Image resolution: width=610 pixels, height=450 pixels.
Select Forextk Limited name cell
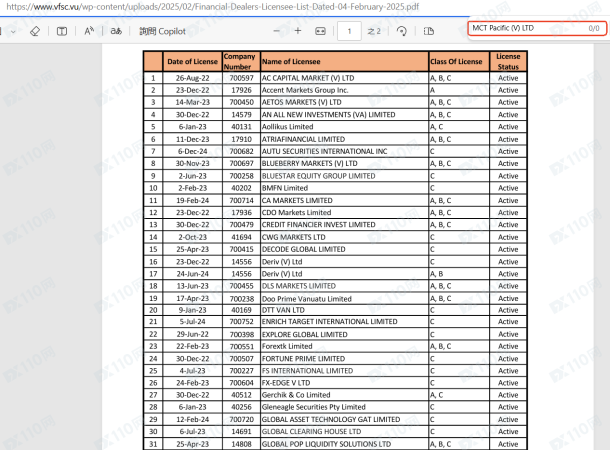pyautogui.click(x=344, y=346)
